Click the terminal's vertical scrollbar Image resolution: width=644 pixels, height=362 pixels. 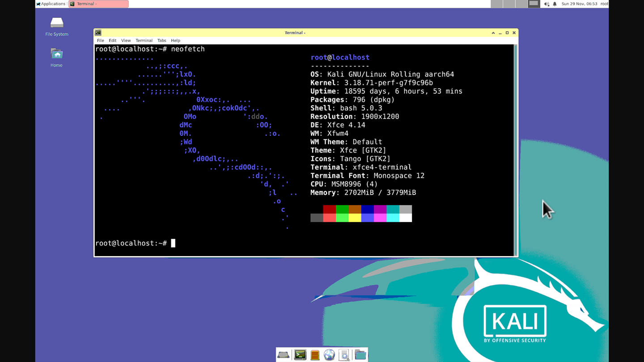tap(515, 150)
